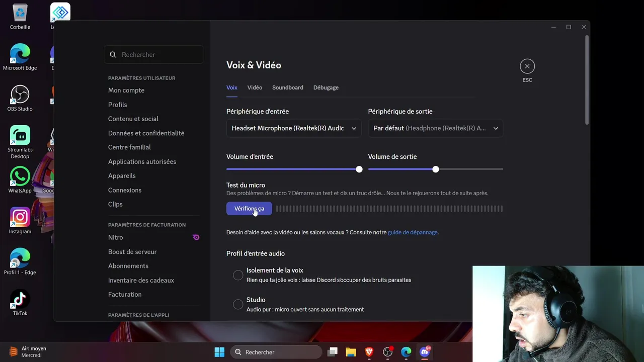Click the Vérifions ça mic test button
Screen dimensions: 644x362
tap(249, 209)
